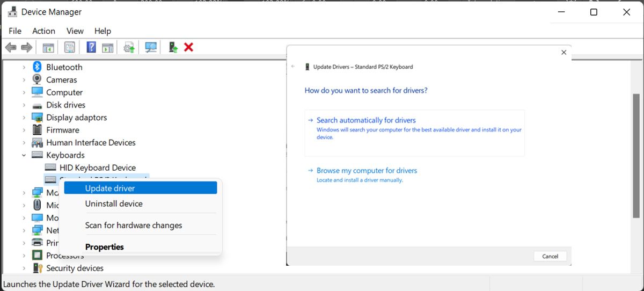Click the blue Help question mark icon
Screen dimensions: 644x291
click(x=91, y=47)
